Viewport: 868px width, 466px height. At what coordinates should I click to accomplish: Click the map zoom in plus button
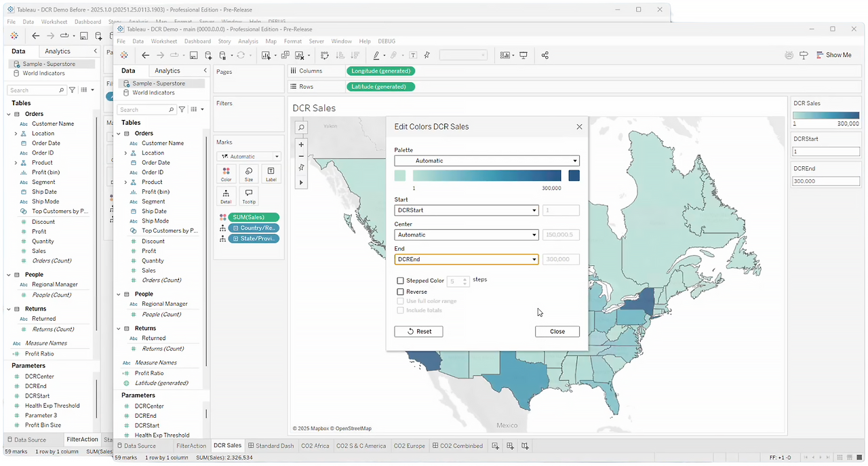point(301,144)
